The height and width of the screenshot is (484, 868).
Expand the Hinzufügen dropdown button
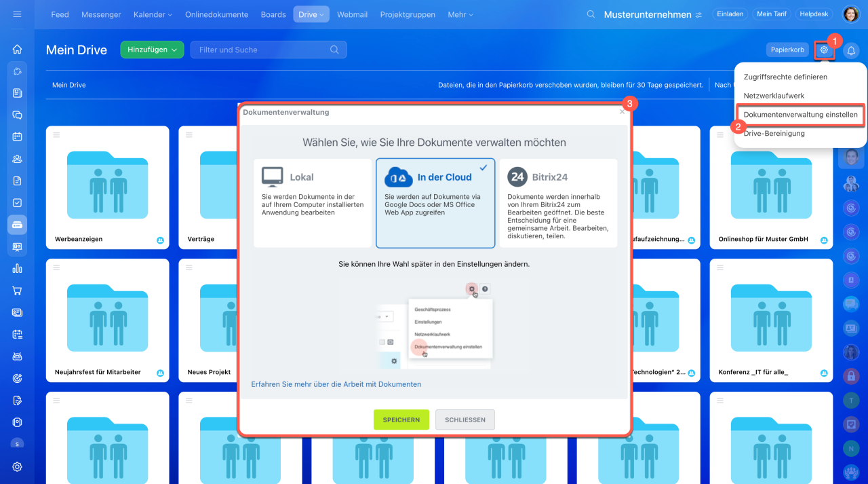click(x=152, y=50)
